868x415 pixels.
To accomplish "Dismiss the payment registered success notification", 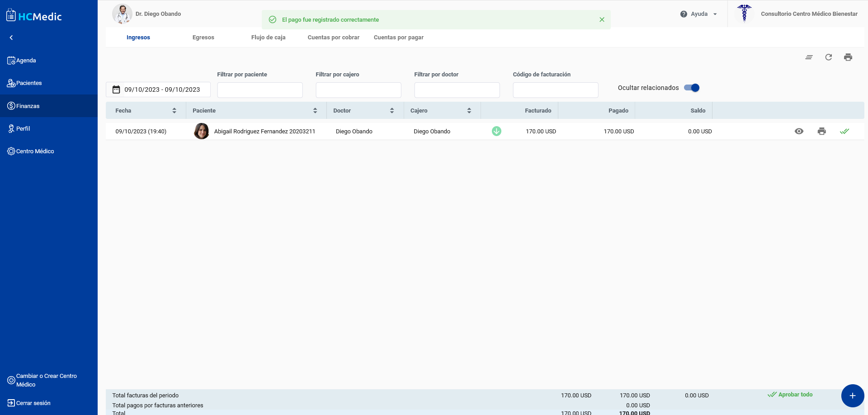I will click(x=602, y=20).
